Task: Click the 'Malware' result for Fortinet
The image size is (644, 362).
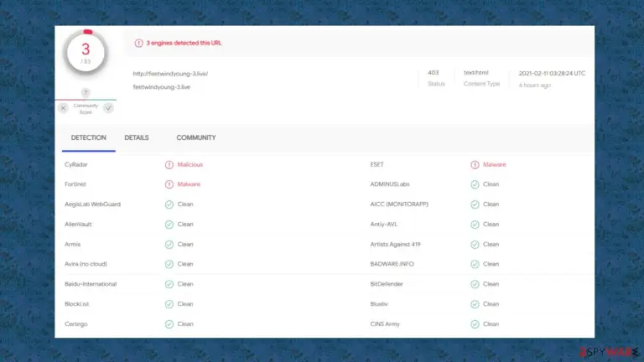Action: (x=189, y=184)
